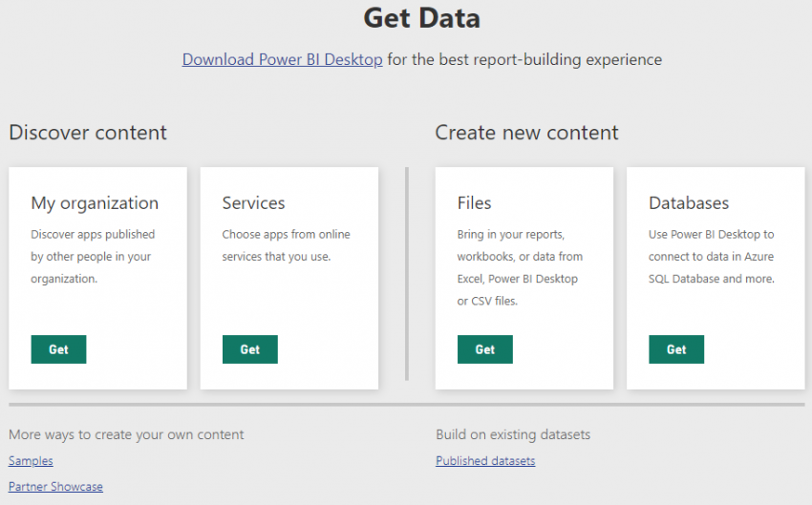812x505 pixels.
Task: Select the Services card title
Action: pyautogui.click(x=254, y=202)
